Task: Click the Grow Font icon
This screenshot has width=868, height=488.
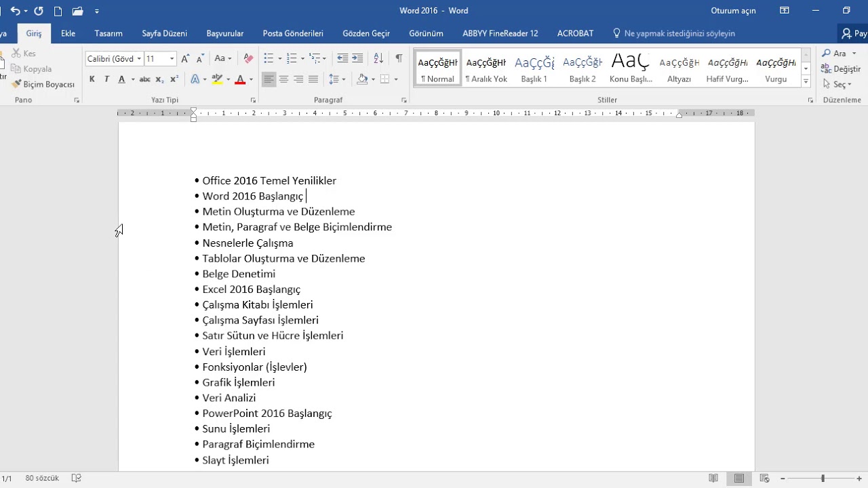Action: [x=185, y=59]
